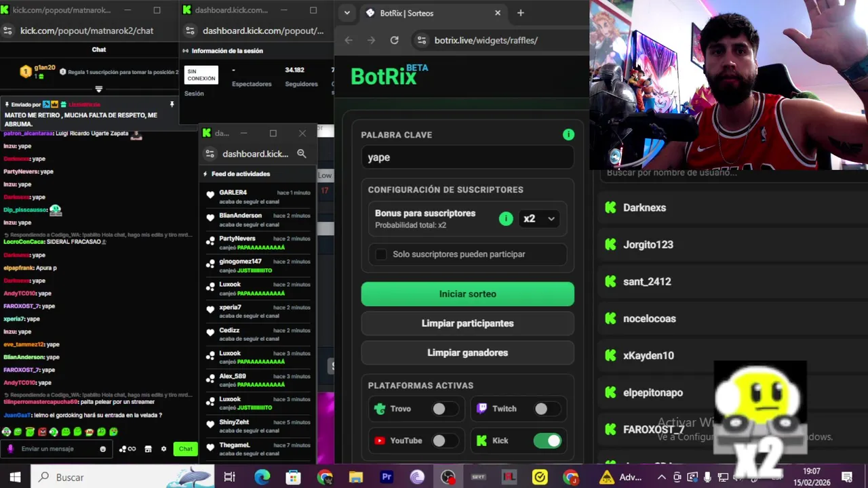This screenshot has width=868, height=488.
Task: Select participant nocelocoas
Action: coord(649,319)
